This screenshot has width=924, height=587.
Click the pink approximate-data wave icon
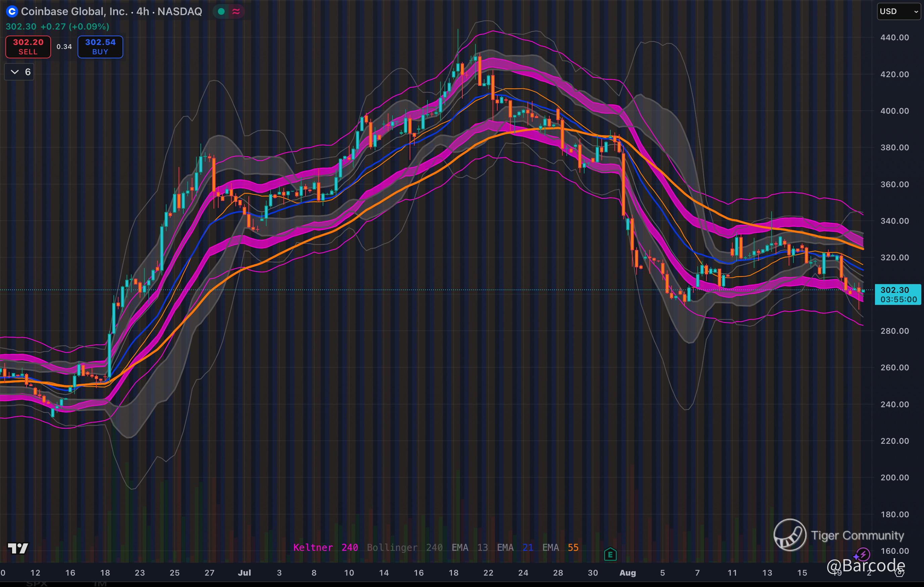236,11
